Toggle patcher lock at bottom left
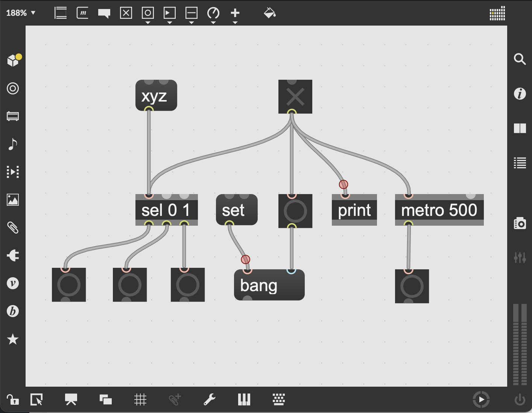The image size is (532, 413). point(13,399)
